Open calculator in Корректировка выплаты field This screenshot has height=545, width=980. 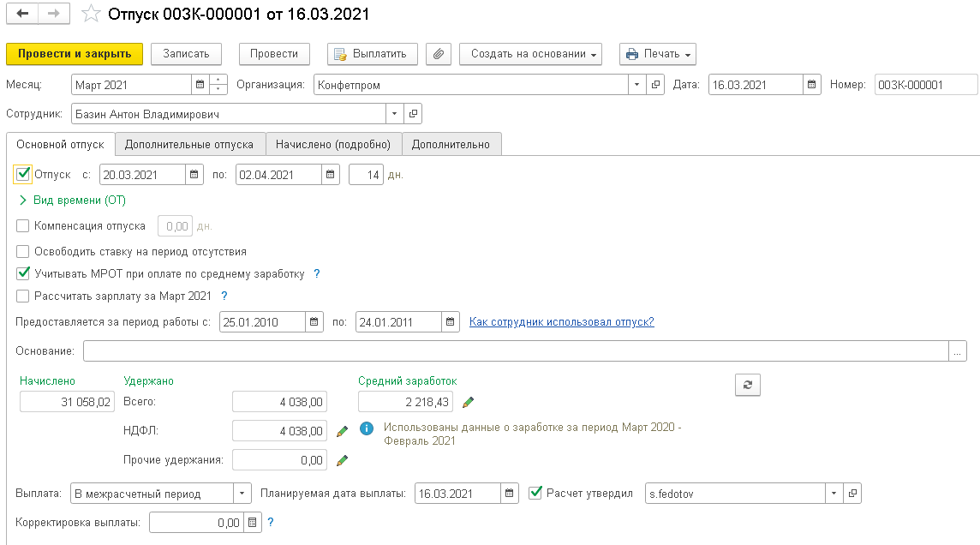(x=252, y=522)
